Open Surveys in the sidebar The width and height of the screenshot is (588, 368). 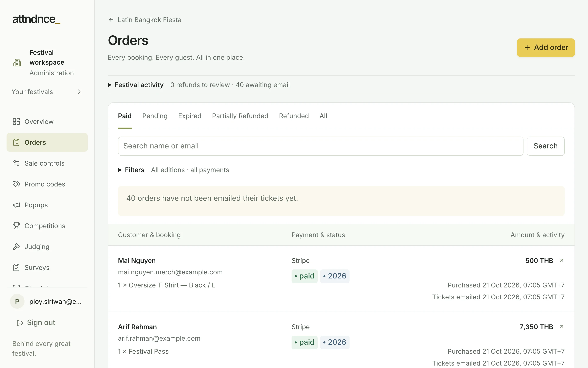47,268
